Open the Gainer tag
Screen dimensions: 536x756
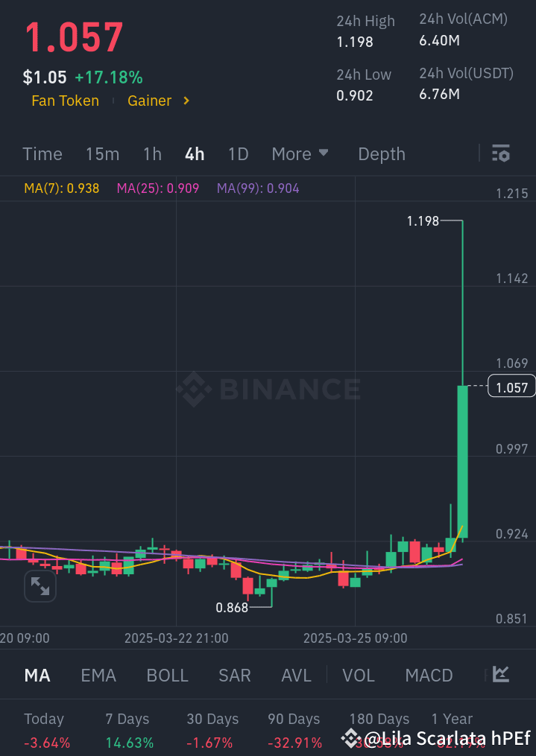click(x=150, y=101)
